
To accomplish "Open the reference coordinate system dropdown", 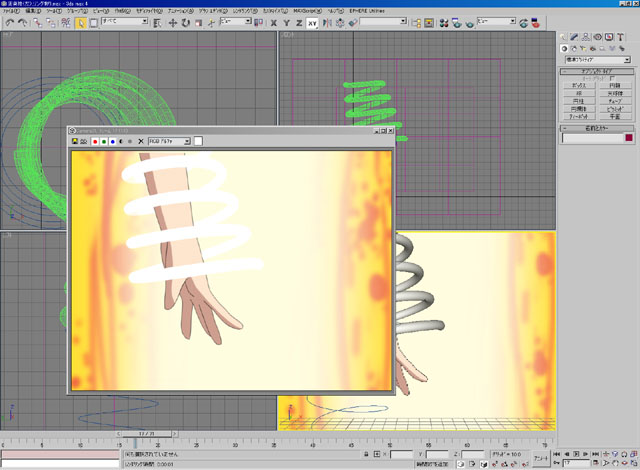I will click(x=236, y=21).
